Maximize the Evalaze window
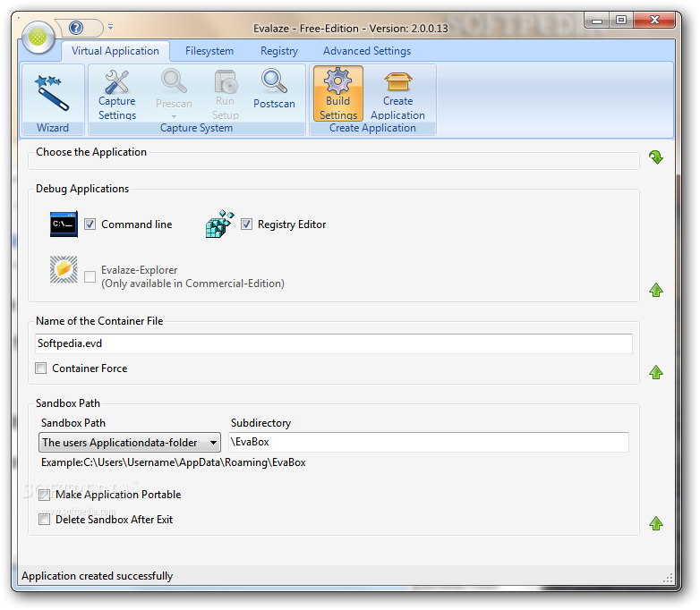The image size is (700, 610). (x=620, y=20)
